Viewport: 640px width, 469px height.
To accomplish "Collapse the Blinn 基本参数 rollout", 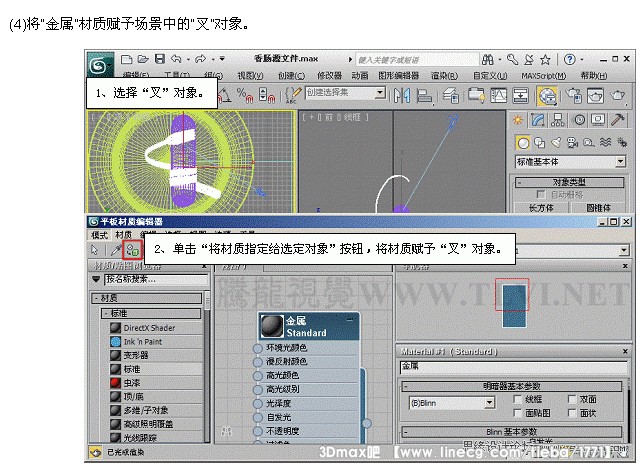I will [x=512, y=432].
